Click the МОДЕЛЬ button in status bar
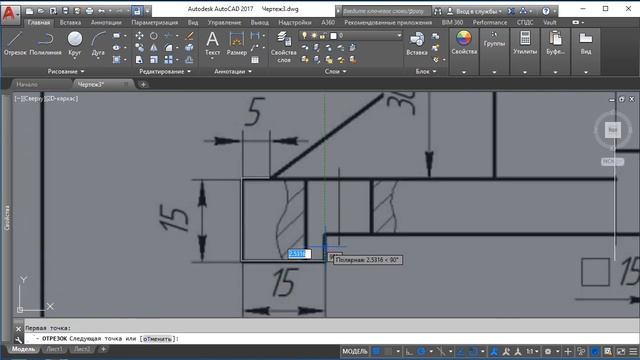The width and height of the screenshot is (640, 360). pos(355,351)
